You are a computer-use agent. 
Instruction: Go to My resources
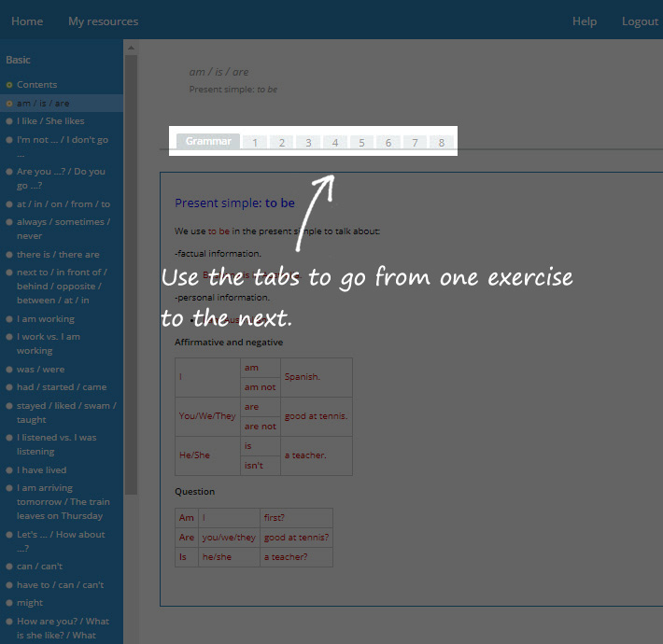click(103, 21)
